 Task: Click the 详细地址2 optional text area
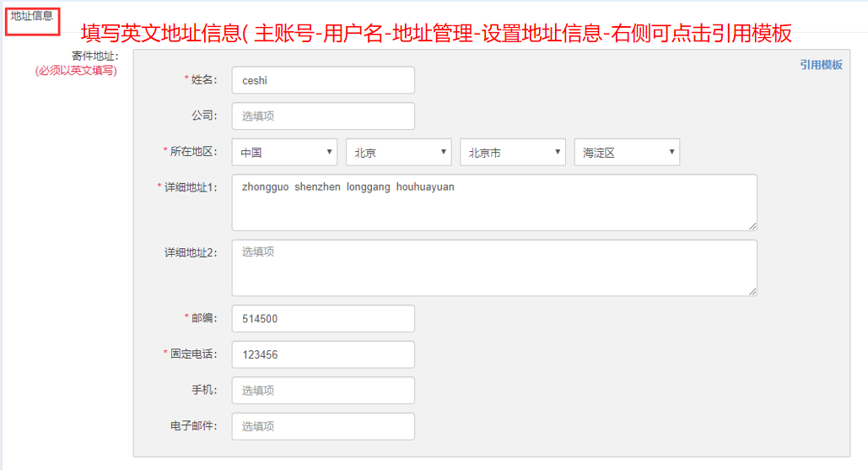pos(494,268)
